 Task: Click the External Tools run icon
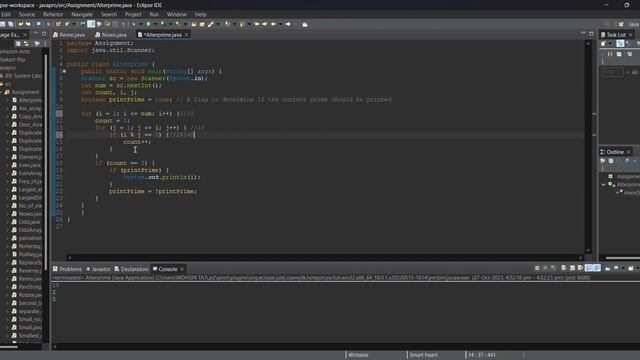click(178, 24)
